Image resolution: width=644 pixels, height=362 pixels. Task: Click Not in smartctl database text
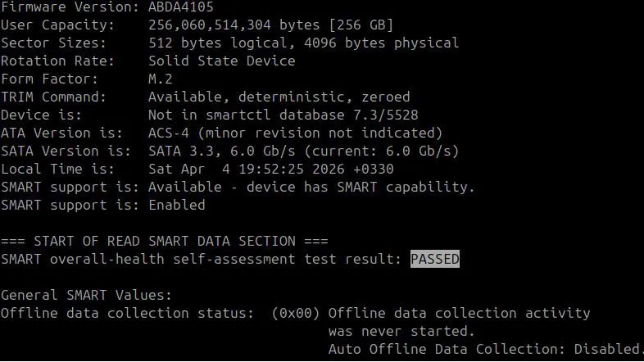pyautogui.click(x=247, y=115)
